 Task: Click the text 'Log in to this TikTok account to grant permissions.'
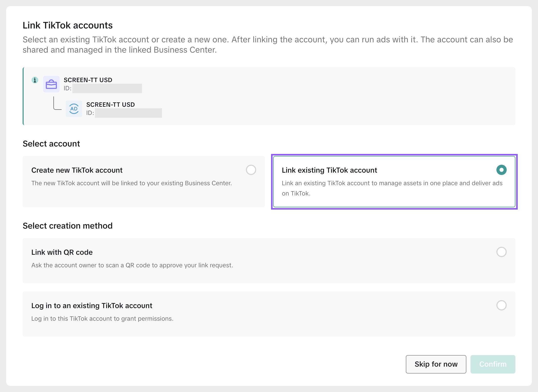[x=102, y=319]
